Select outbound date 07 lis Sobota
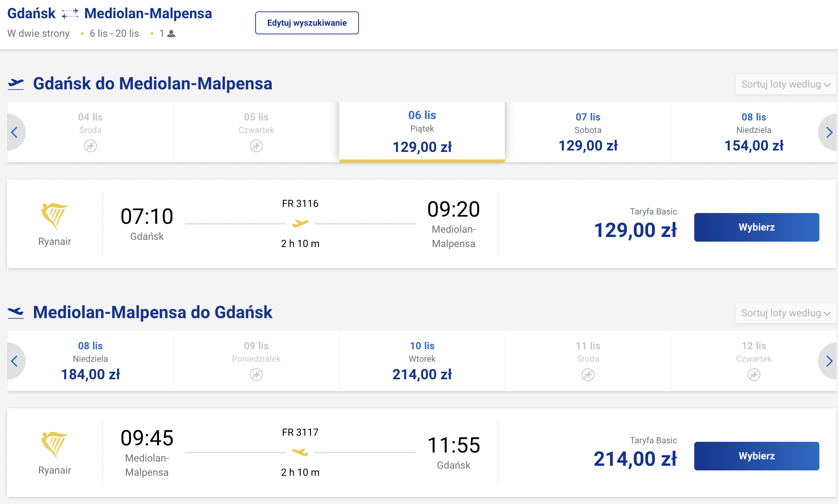The width and height of the screenshot is (838, 504). click(588, 132)
